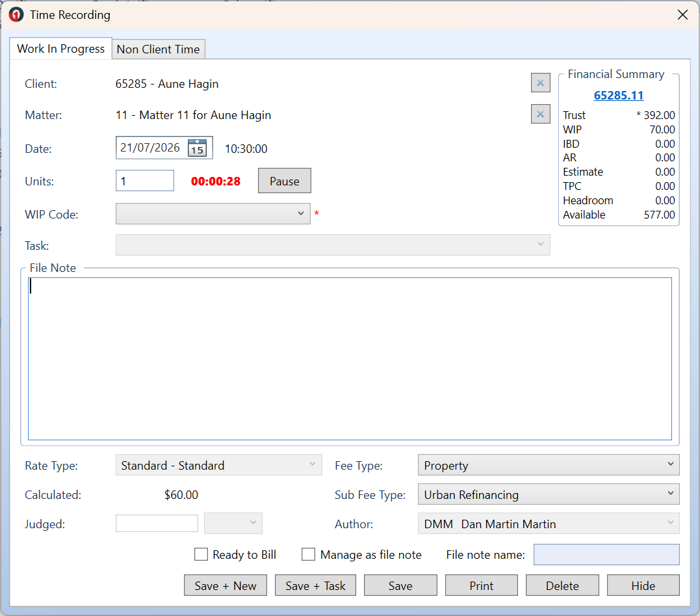Click the Time Recording app logo icon
Viewport: 700px width, 616px height.
pyautogui.click(x=16, y=15)
